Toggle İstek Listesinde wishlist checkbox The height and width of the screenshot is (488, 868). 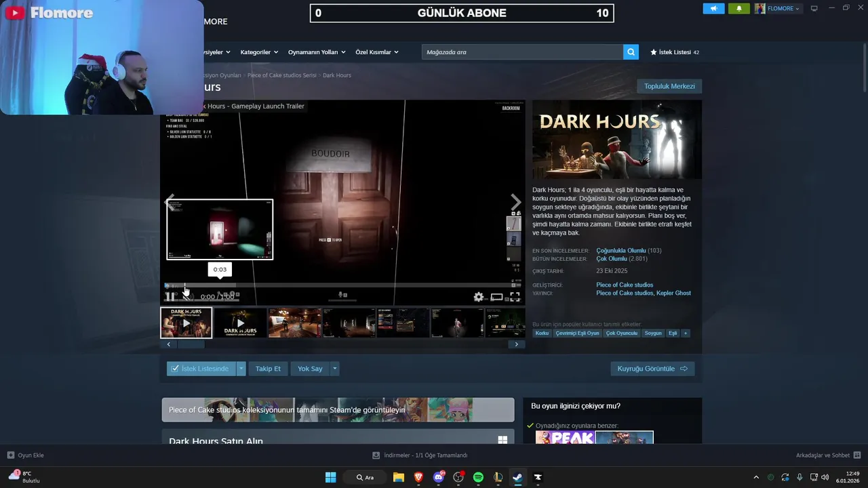tap(175, 369)
